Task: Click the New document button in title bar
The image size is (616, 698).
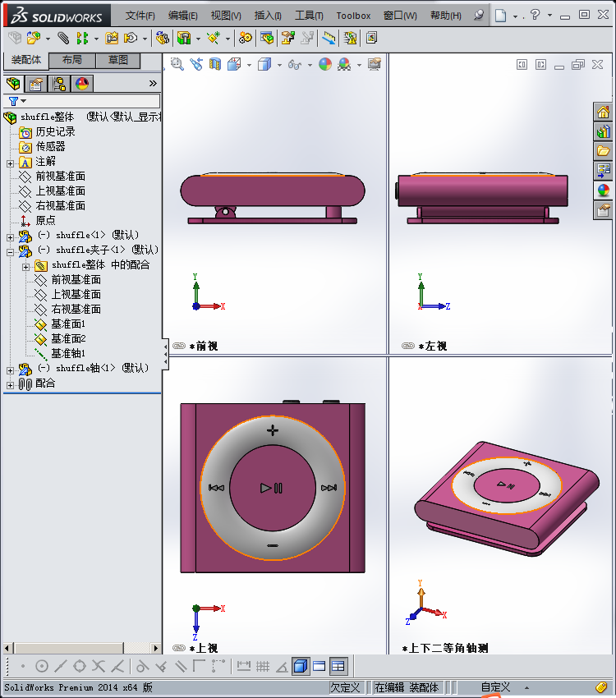Action: (x=501, y=16)
